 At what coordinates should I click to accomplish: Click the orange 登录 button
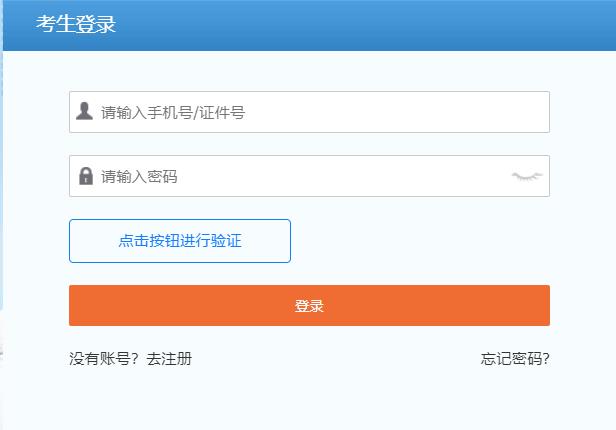[x=309, y=306]
